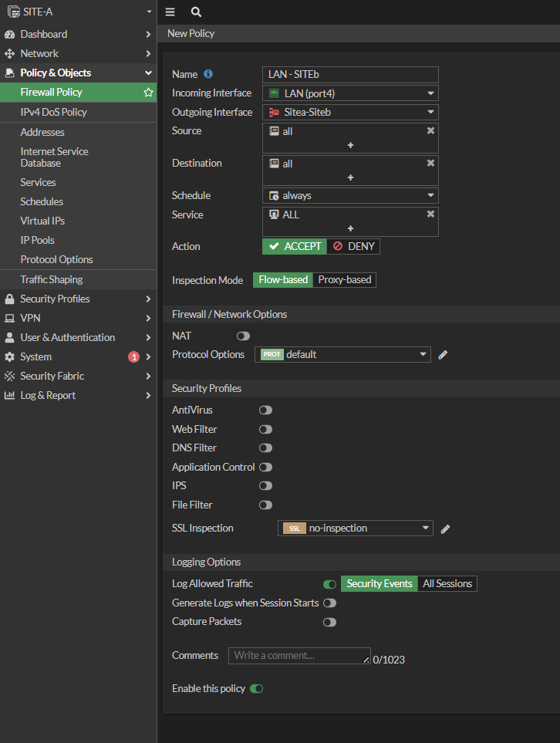The height and width of the screenshot is (743, 560).
Task: Click the hamburger menu icon in top bar
Action: point(170,12)
